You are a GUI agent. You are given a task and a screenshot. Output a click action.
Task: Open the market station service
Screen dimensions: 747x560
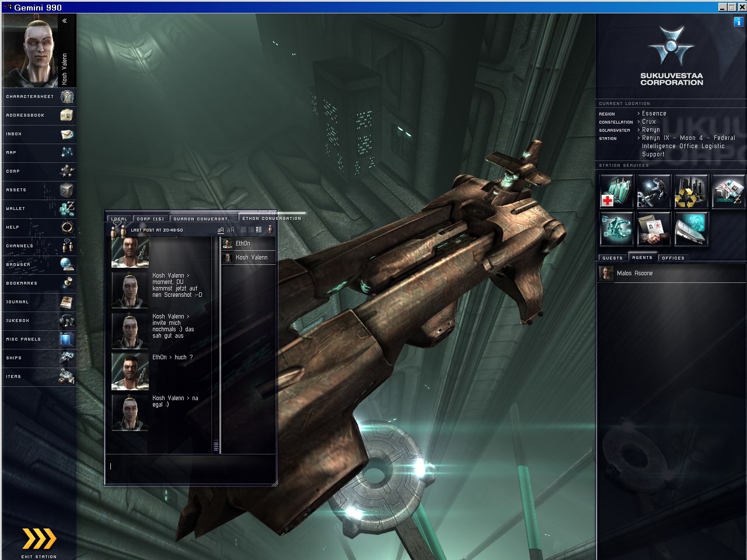click(728, 191)
